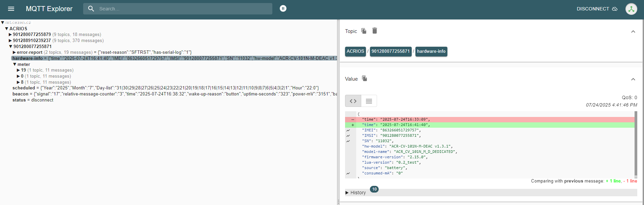The height and width of the screenshot is (205, 644).
Task: Open the hamburger menu
Action: (11, 9)
